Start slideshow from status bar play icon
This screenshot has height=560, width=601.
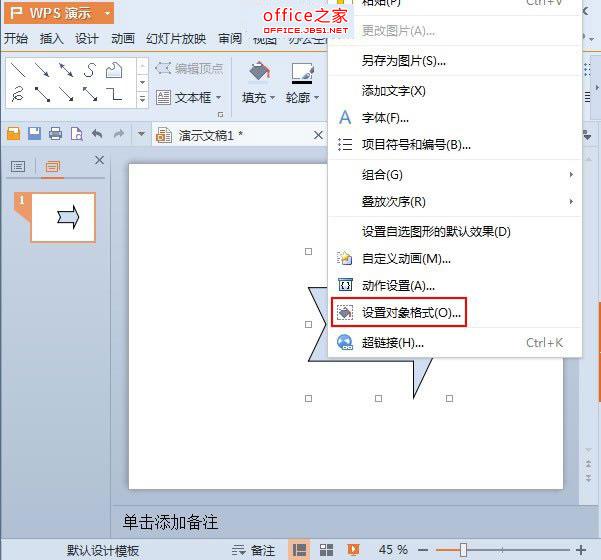pyautogui.click(x=352, y=550)
